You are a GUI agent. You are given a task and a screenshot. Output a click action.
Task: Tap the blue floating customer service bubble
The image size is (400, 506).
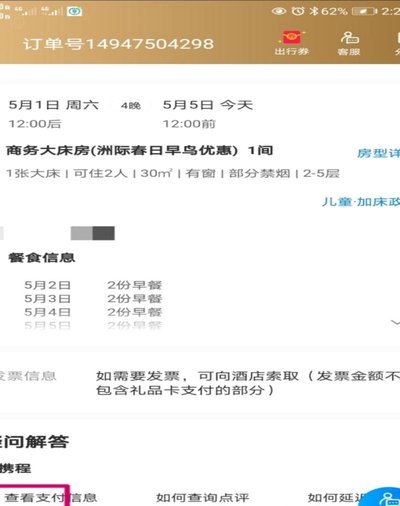tap(383, 497)
